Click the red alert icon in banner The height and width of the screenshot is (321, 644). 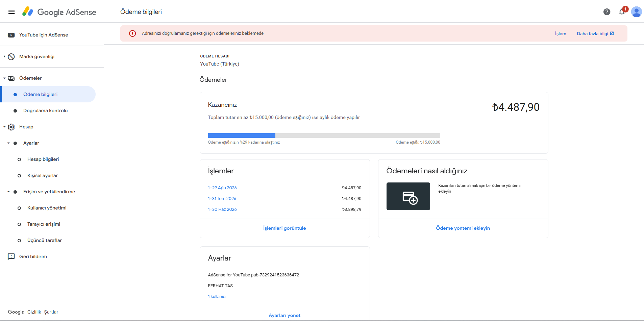132,33
